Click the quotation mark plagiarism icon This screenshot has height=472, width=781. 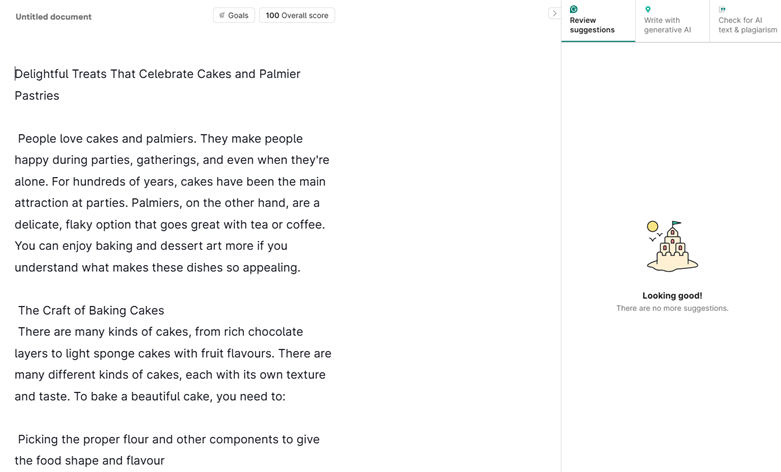click(722, 9)
